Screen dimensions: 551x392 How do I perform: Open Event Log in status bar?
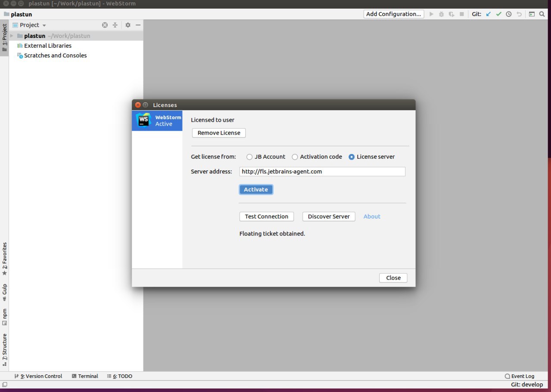click(519, 376)
